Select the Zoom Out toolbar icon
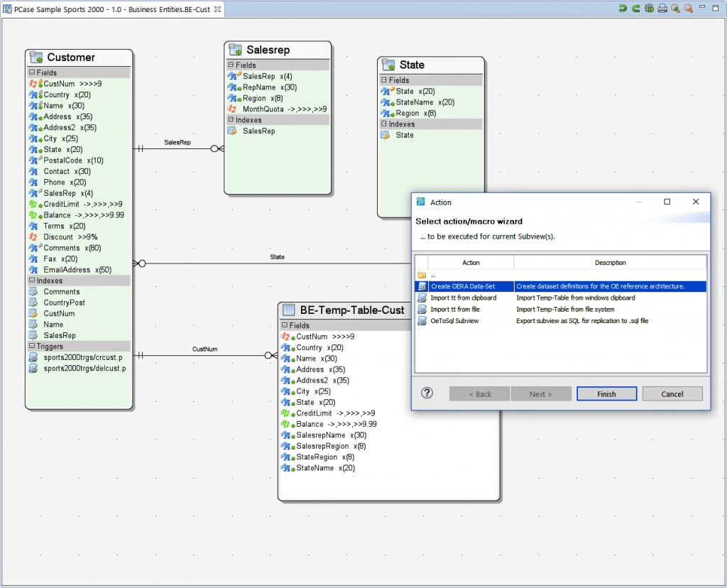Image resolution: width=727 pixels, height=588 pixels. (x=687, y=8)
